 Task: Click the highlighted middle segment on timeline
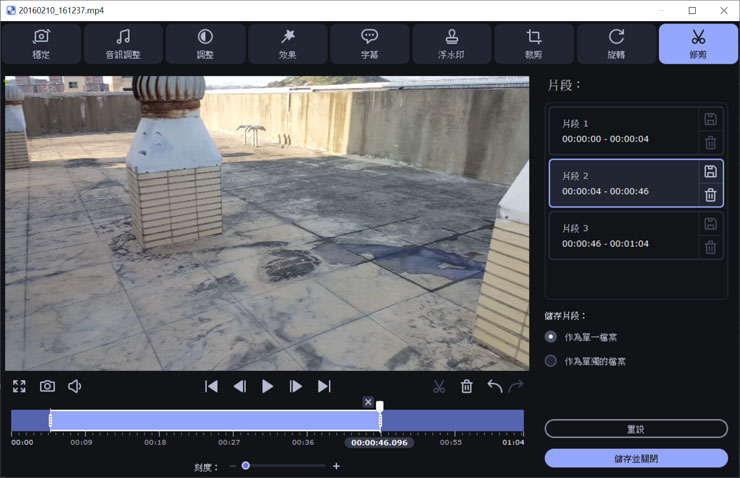pos(215,420)
